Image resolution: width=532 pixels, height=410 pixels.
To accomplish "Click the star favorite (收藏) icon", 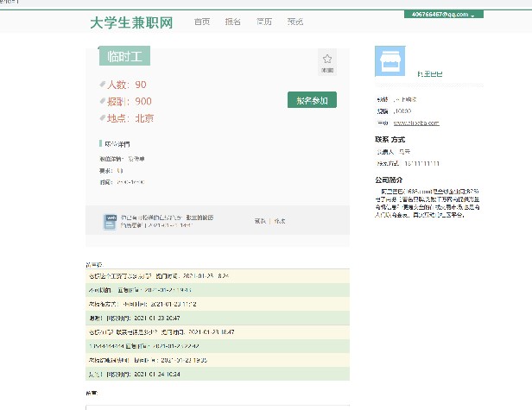I will pyautogui.click(x=327, y=60).
